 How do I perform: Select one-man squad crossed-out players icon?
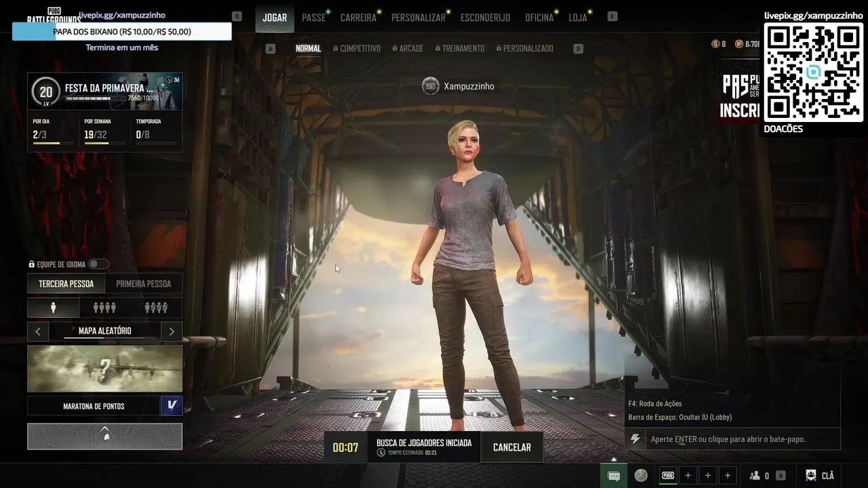coord(156,308)
